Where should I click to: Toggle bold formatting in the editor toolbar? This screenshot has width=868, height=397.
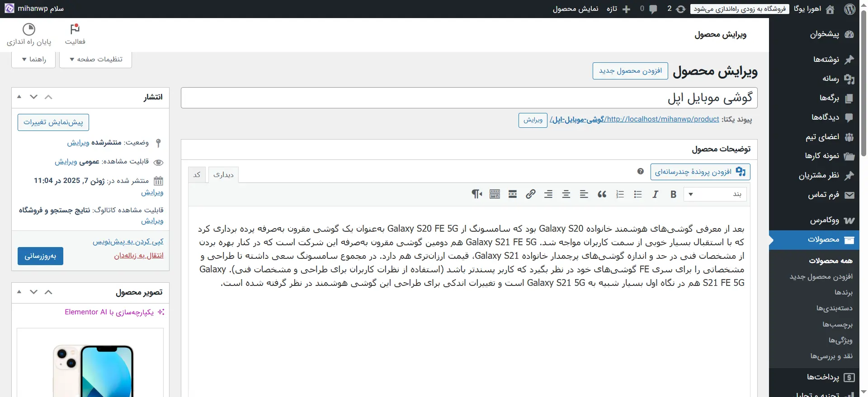(x=673, y=194)
